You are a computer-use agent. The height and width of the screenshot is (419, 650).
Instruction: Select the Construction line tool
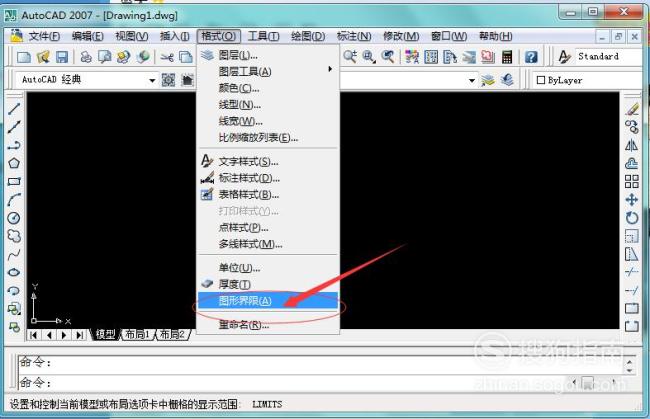(14, 127)
